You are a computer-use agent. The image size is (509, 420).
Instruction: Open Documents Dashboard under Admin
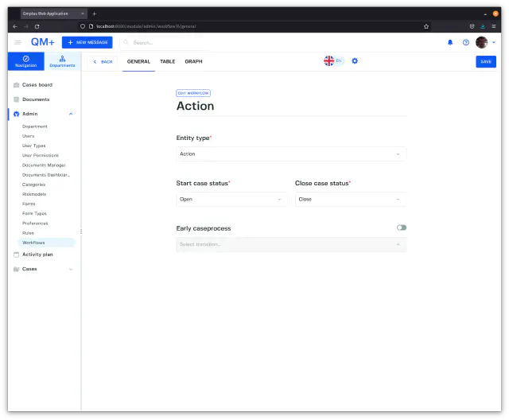pos(46,175)
